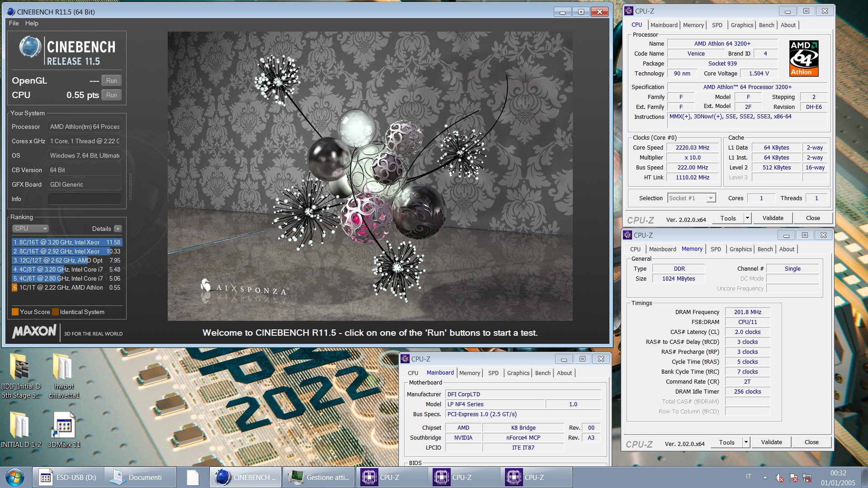Switch to Graphics tab in Memory CPU-Z window

click(x=741, y=249)
